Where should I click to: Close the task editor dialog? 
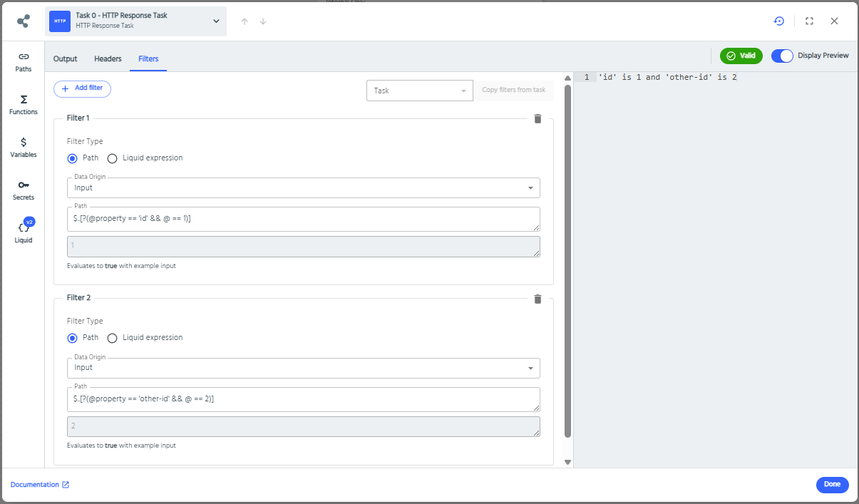point(834,21)
